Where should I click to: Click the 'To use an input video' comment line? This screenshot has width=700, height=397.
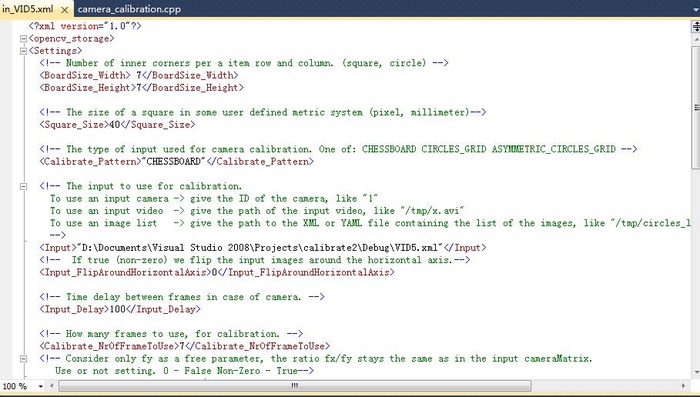(257, 211)
